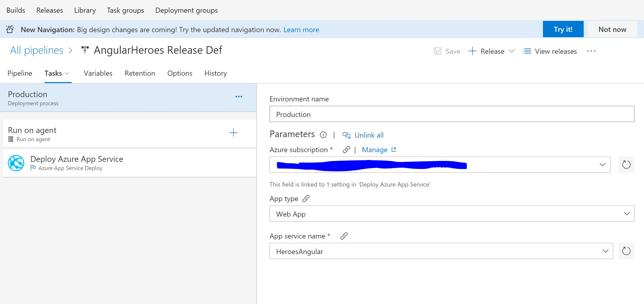
Task: Expand HeroesAngular app service dropdown
Action: [x=605, y=251]
